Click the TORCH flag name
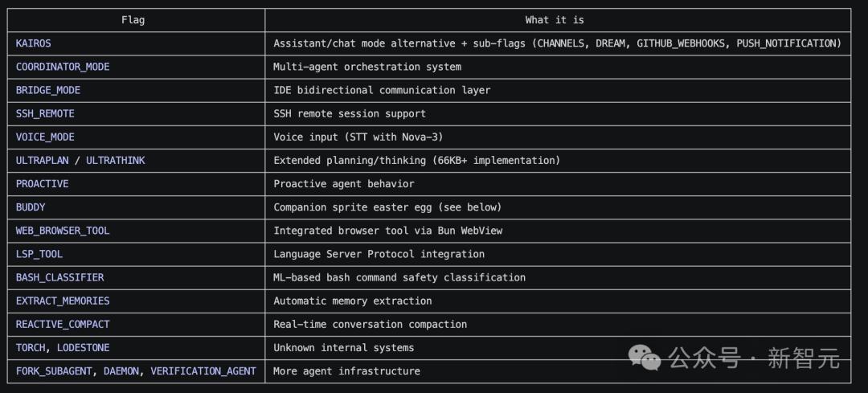The image size is (868, 393). pyautogui.click(x=31, y=348)
